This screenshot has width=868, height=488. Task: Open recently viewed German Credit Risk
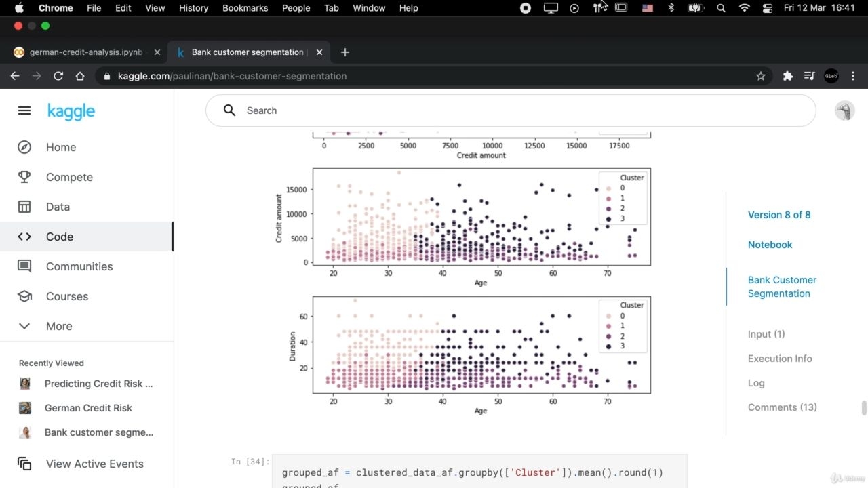pyautogui.click(x=88, y=408)
